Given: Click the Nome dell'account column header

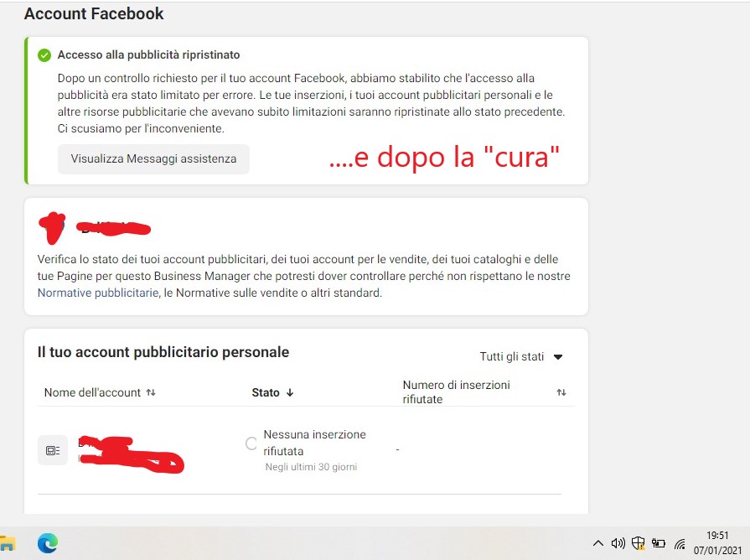Looking at the screenshot, I should [x=92, y=392].
